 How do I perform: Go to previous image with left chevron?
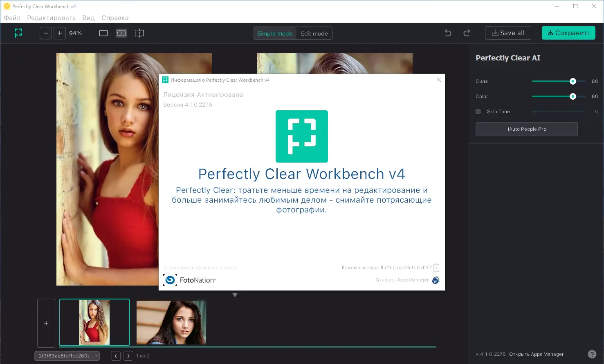[x=116, y=355]
